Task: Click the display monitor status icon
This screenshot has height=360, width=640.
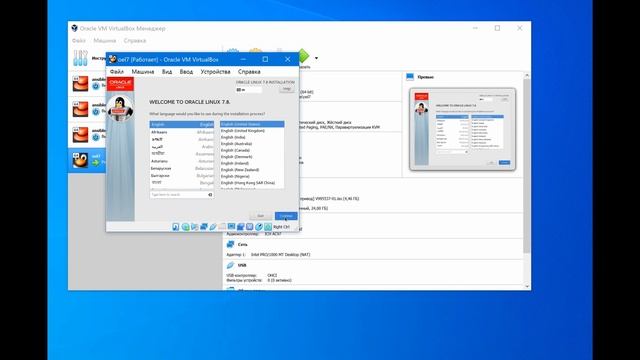Action: point(231,227)
